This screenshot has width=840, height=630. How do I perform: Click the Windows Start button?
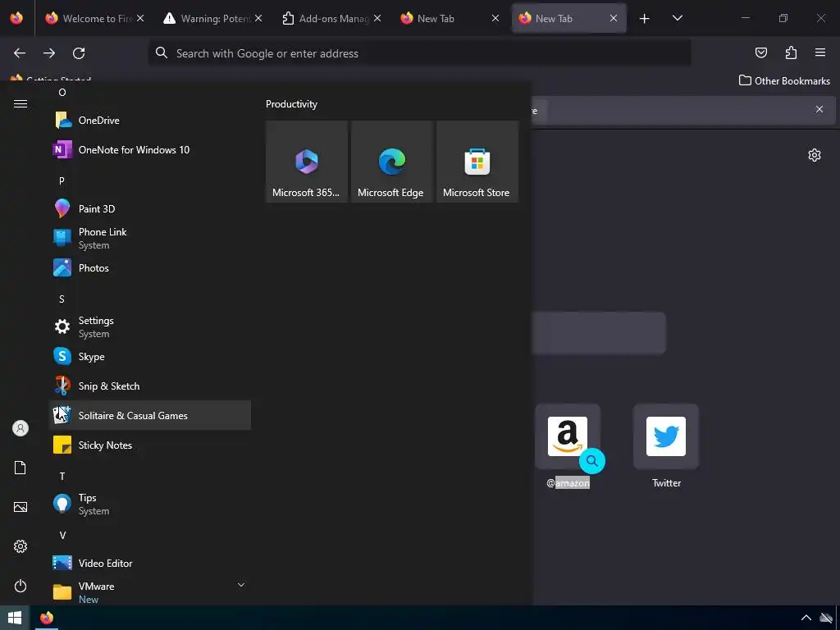click(15, 618)
